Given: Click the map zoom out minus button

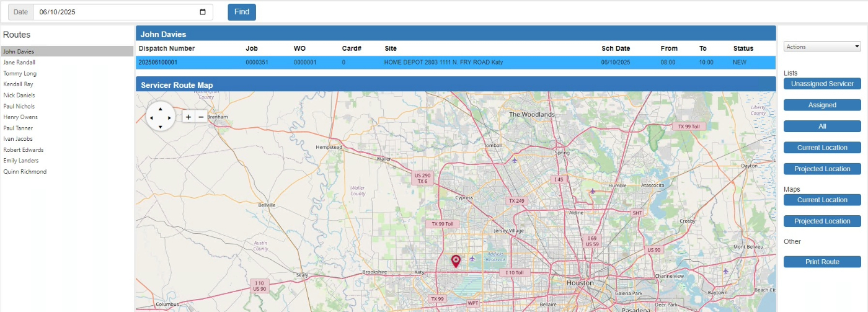Looking at the screenshot, I should (201, 117).
